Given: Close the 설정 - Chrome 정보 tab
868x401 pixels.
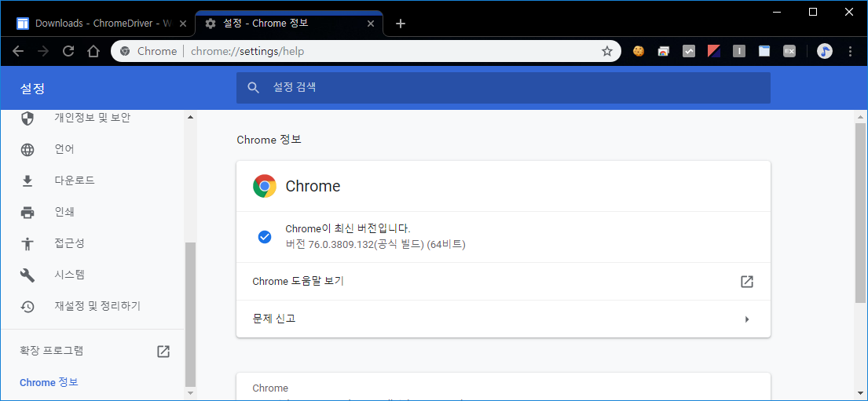Looking at the screenshot, I should (x=371, y=24).
